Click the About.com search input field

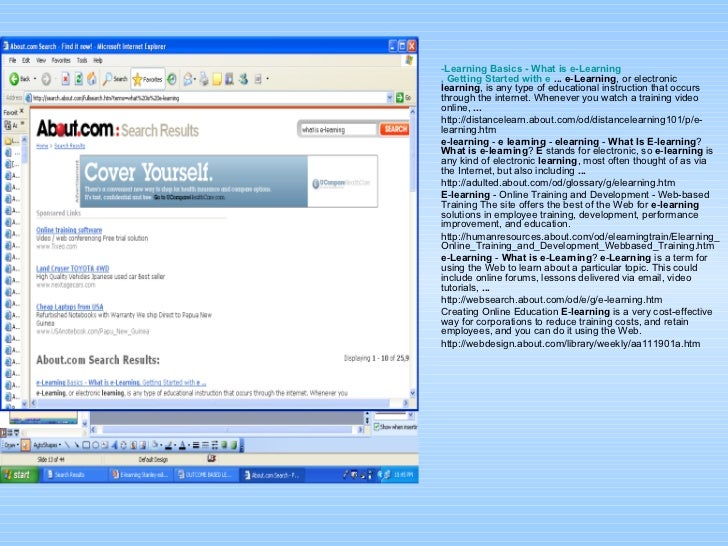pyautogui.click(x=338, y=130)
